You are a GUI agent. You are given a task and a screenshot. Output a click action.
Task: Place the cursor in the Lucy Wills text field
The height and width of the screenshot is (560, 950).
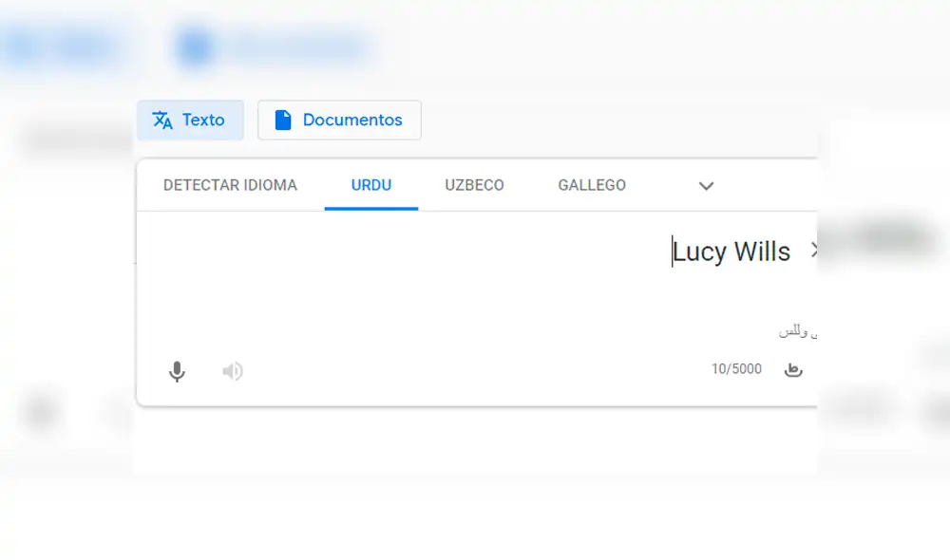click(731, 251)
